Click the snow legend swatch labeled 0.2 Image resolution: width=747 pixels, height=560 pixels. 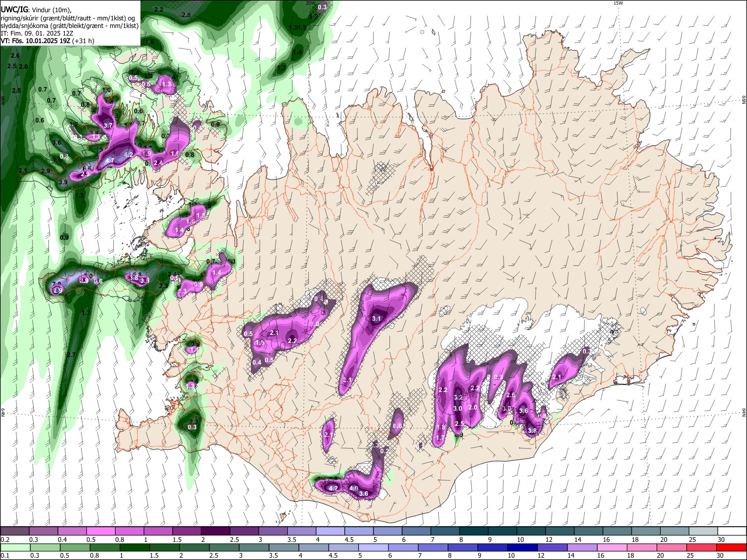coord(15,531)
